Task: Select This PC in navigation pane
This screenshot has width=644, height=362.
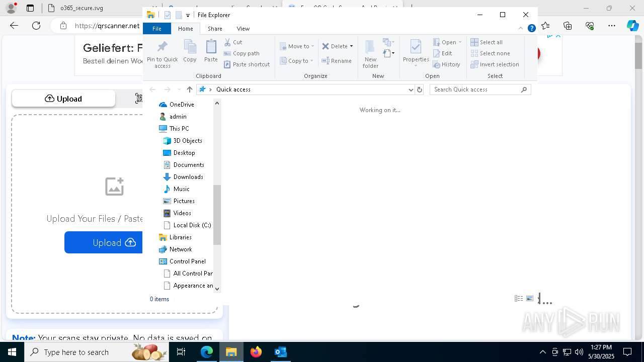Action: coord(174,129)
